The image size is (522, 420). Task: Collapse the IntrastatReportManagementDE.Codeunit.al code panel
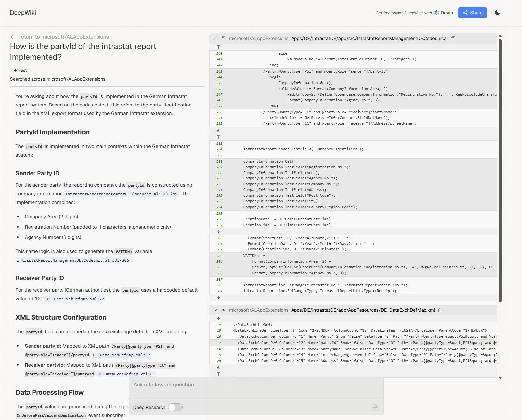[215, 39]
